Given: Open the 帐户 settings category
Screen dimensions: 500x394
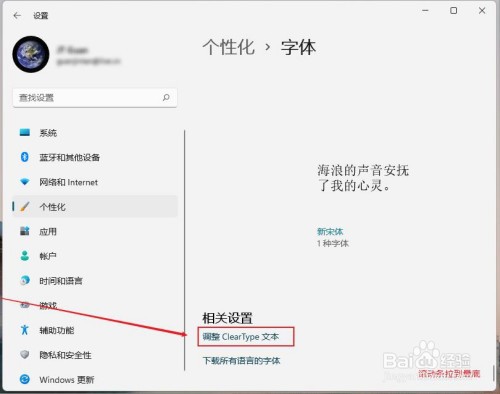Looking at the screenshot, I should click(95, 256).
